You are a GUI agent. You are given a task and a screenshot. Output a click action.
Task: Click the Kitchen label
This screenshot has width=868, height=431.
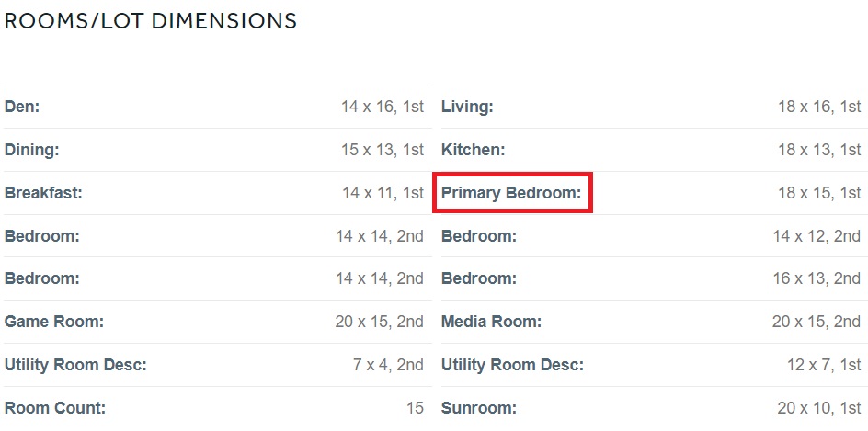tap(474, 150)
